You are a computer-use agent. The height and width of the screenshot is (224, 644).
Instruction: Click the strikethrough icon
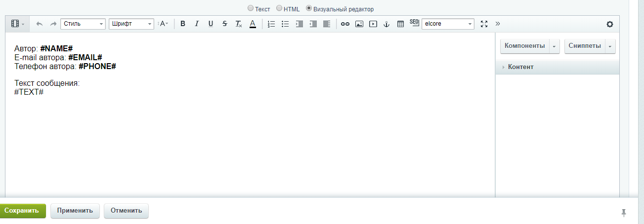pyautogui.click(x=225, y=24)
